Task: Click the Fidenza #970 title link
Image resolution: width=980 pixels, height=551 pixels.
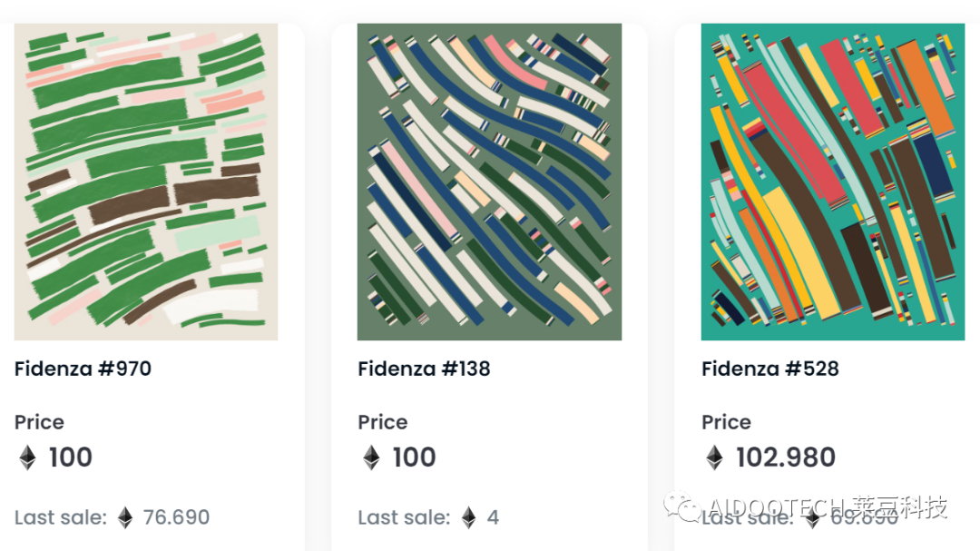Action: pos(83,369)
